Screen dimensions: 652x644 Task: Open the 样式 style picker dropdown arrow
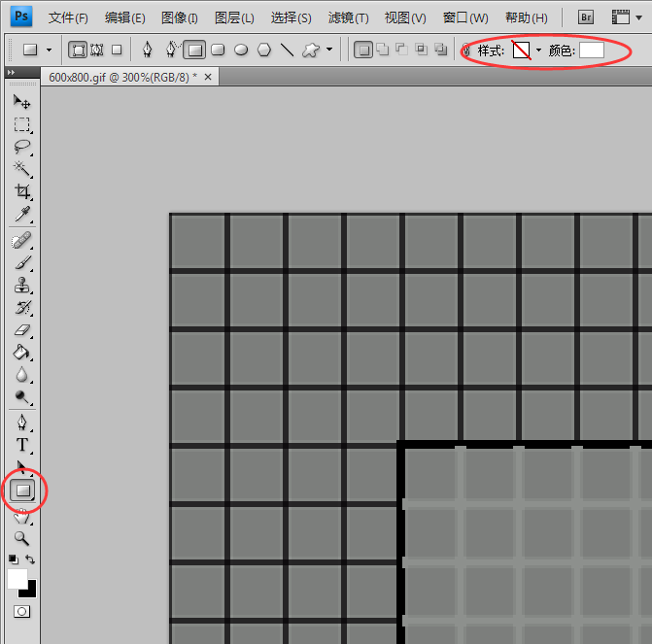(x=539, y=51)
